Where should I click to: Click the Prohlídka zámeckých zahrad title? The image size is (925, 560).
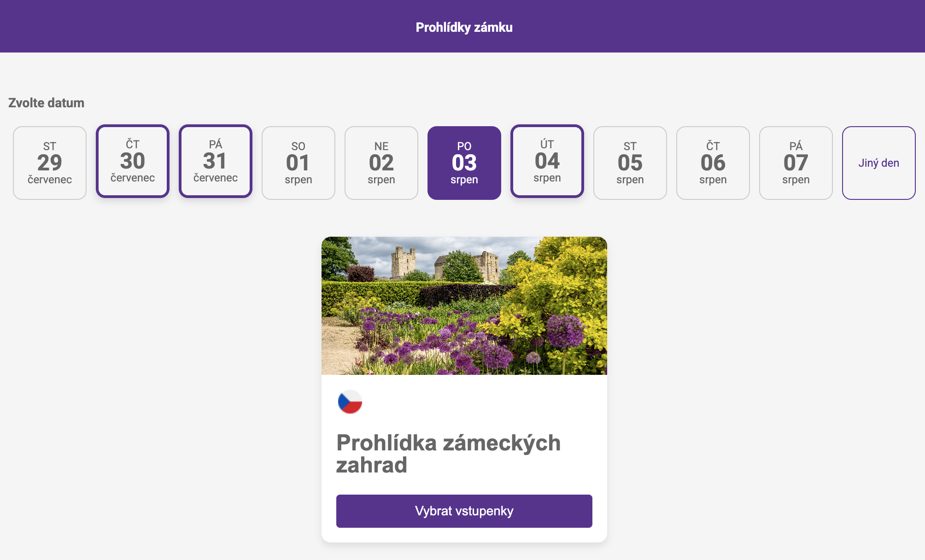coord(449,454)
